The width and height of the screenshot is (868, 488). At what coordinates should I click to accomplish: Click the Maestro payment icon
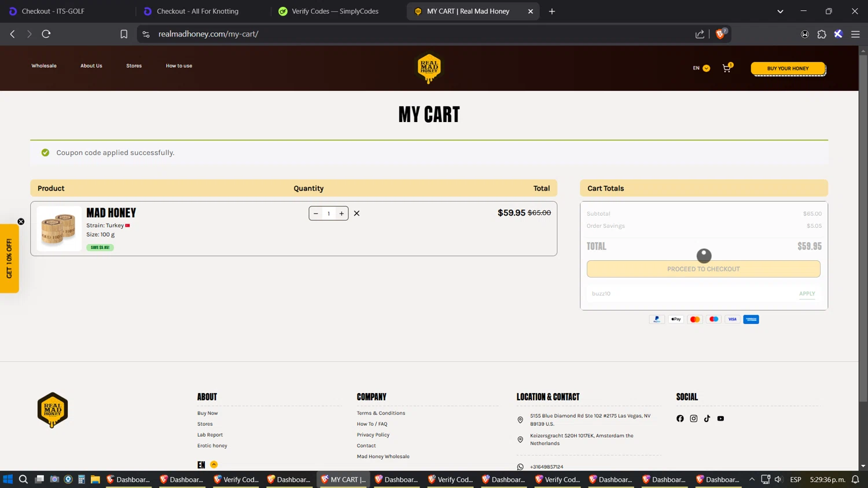coord(713,319)
